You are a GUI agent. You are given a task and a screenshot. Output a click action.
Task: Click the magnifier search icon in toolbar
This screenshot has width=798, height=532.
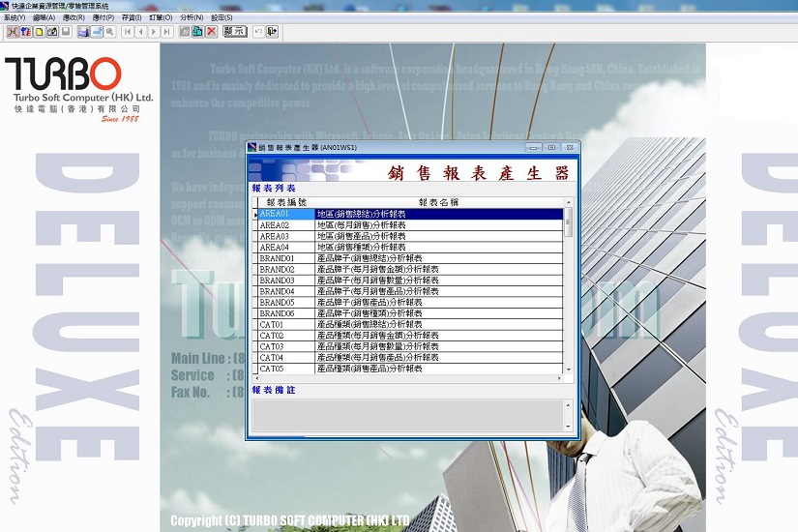pos(110,32)
